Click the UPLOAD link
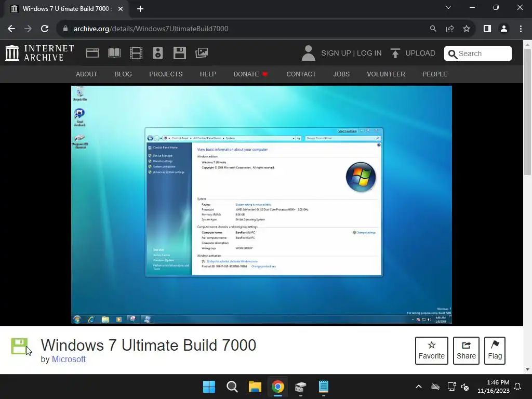The height and width of the screenshot is (399, 532). point(420,54)
